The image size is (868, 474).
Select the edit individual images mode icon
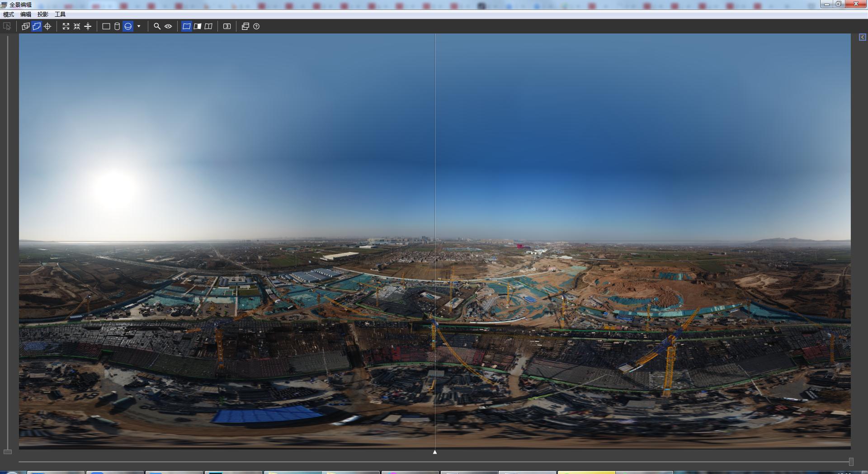(x=26, y=26)
